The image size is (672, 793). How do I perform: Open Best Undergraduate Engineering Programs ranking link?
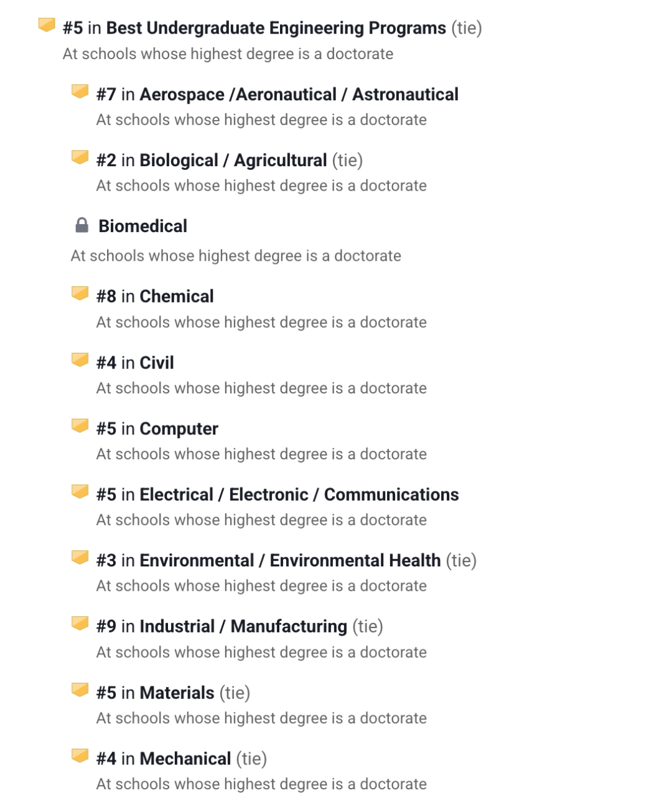click(276, 28)
